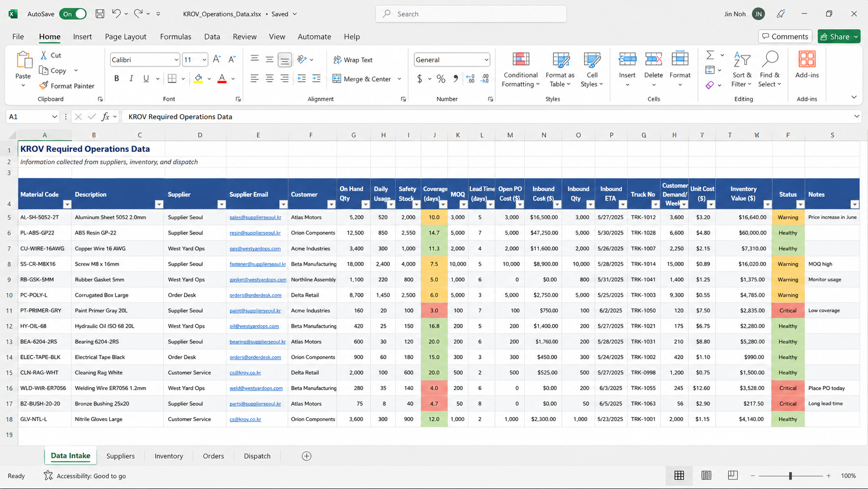Click Decrease Decimal icon
Image resolution: width=868 pixels, height=489 pixels.
pyautogui.click(x=485, y=79)
